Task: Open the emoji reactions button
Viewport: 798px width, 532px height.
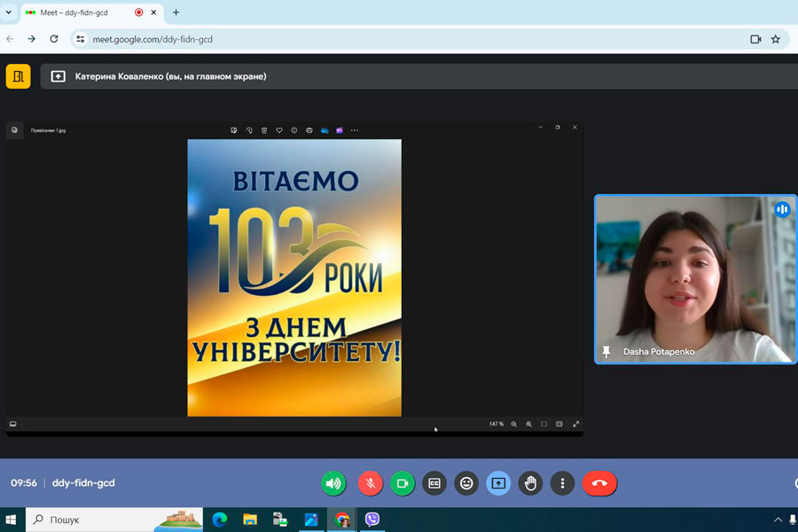Action: (466, 483)
